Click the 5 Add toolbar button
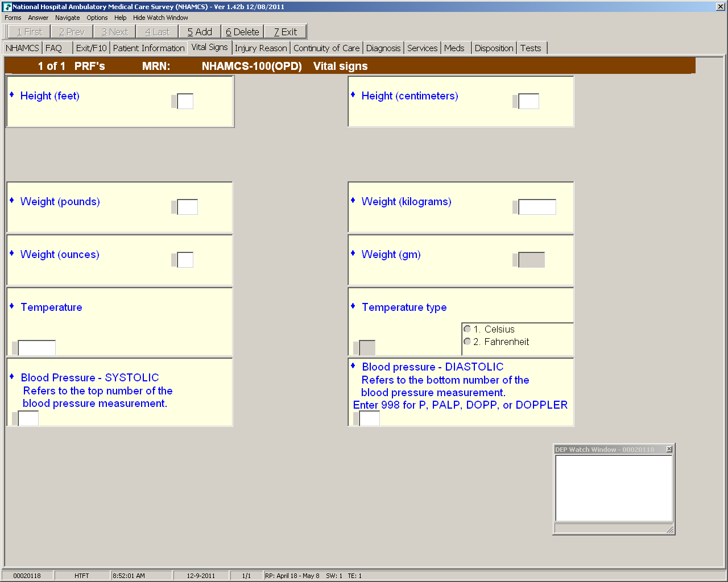The height and width of the screenshot is (582, 728). (200, 32)
